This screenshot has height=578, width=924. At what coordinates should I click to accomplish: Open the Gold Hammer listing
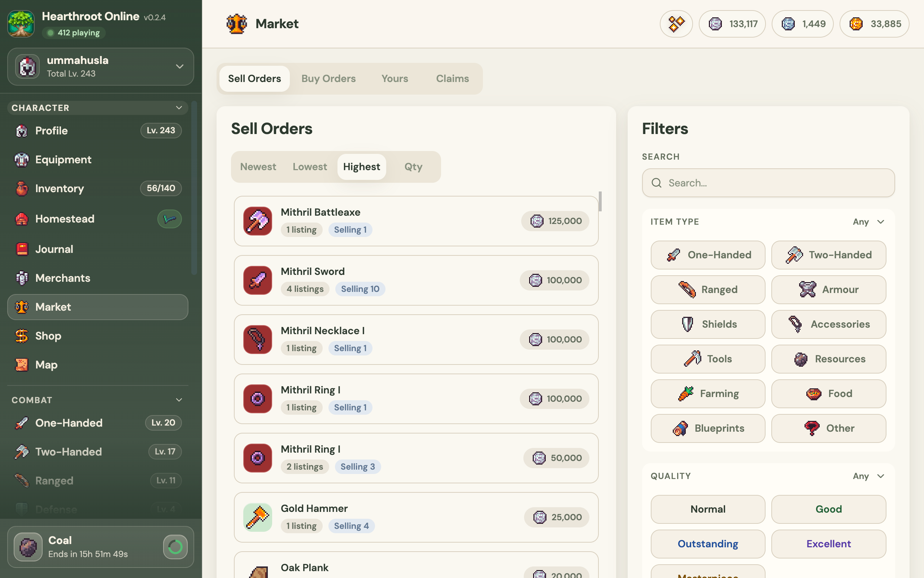pos(416,517)
